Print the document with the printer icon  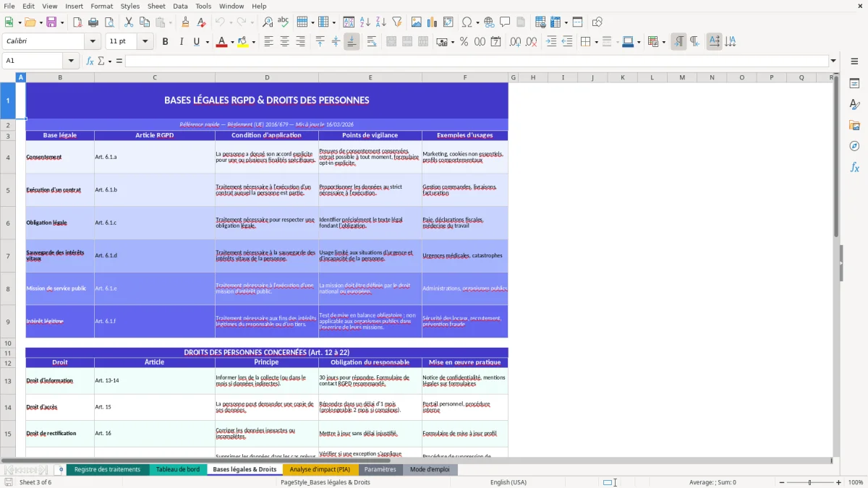[93, 22]
